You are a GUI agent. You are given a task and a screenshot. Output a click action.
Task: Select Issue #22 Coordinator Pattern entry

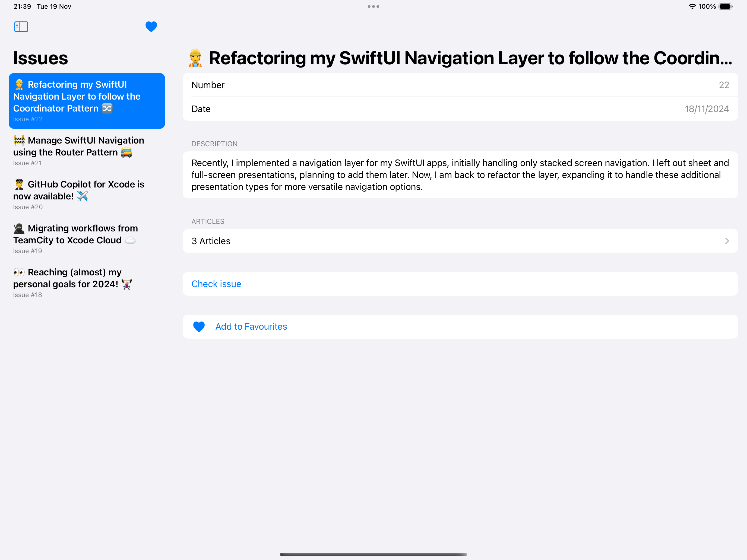coord(86,101)
